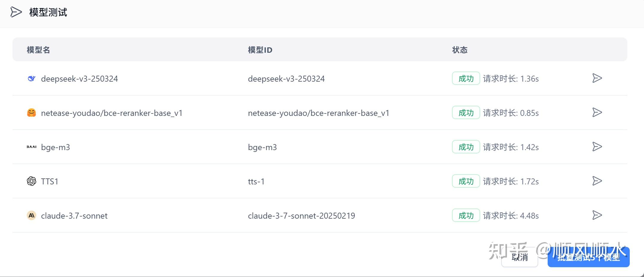The height and width of the screenshot is (277, 644).
Task: Run test for deepseek-v3-250324 via send icon
Action: (x=597, y=78)
